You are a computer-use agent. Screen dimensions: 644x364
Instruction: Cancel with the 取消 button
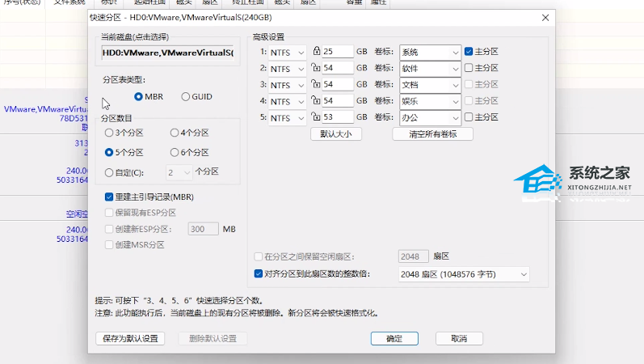click(x=459, y=338)
